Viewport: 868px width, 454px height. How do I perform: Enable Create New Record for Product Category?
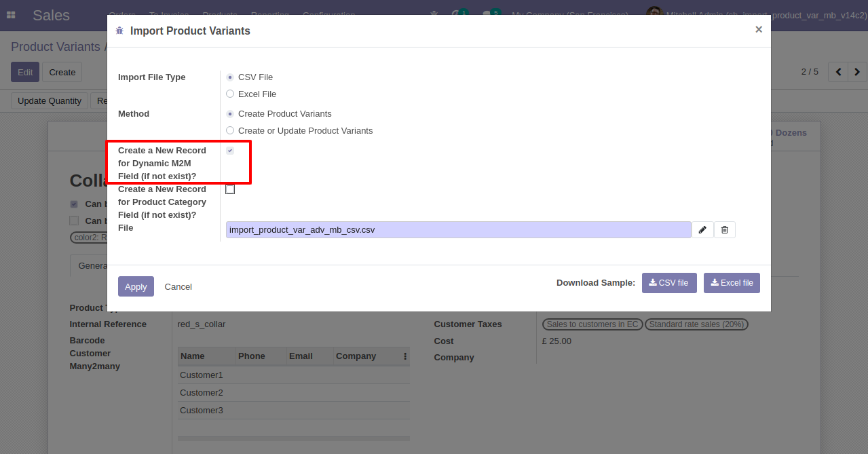pos(230,189)
